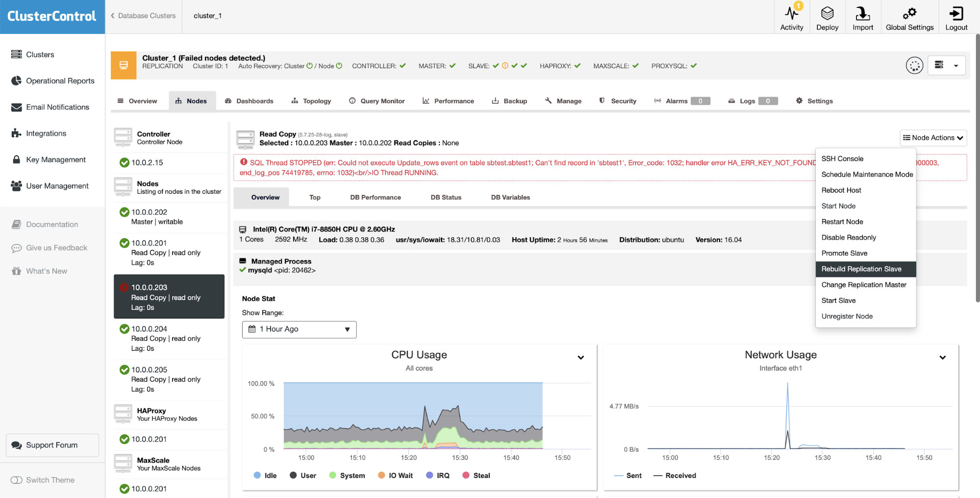Screen dimensions: 980x498
Task: Click the HAProxy server icon
Action: [x=123, y=414]
